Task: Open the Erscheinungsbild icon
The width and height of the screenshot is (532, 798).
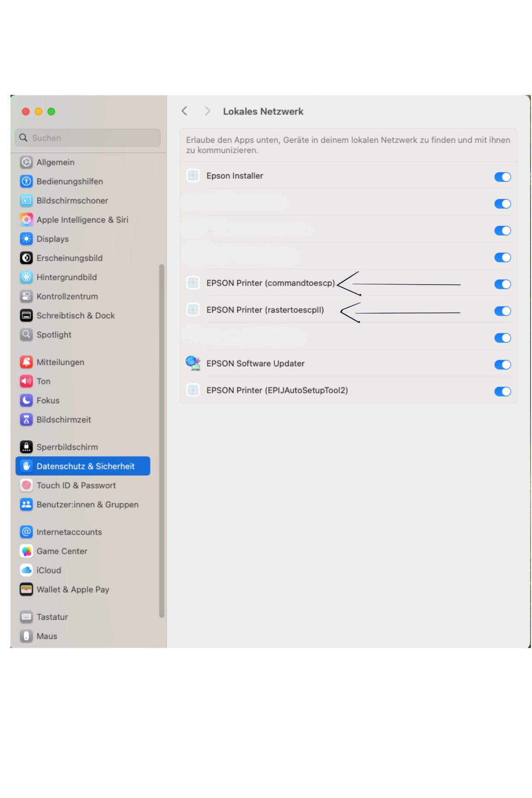Action: 27,258
